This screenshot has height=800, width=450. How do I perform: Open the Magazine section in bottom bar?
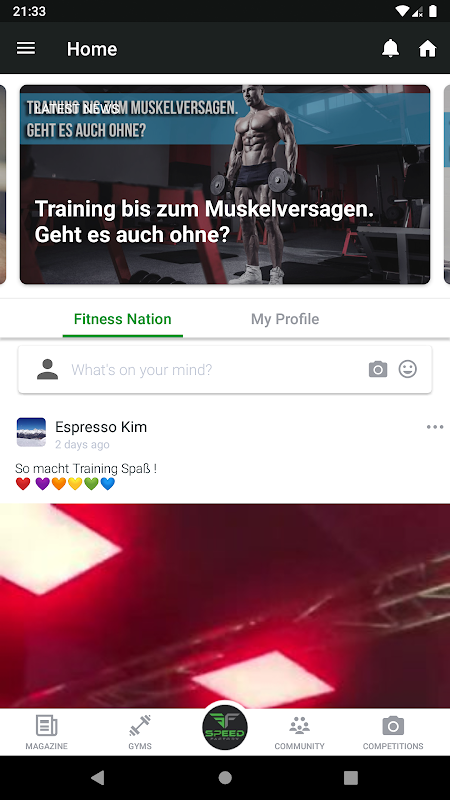click(46, 732)
